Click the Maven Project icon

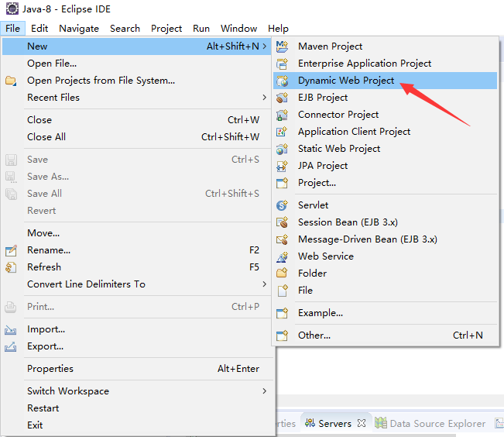click(x=282, y=46)
